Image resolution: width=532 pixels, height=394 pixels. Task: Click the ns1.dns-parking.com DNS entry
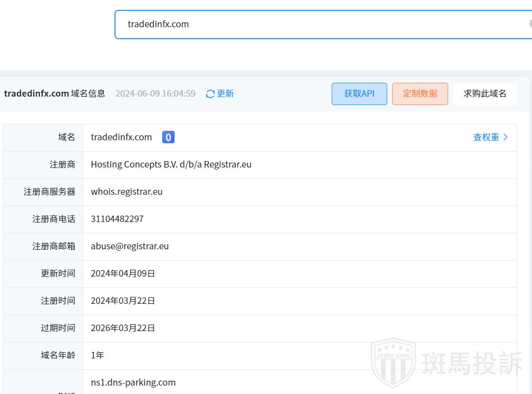133,383
